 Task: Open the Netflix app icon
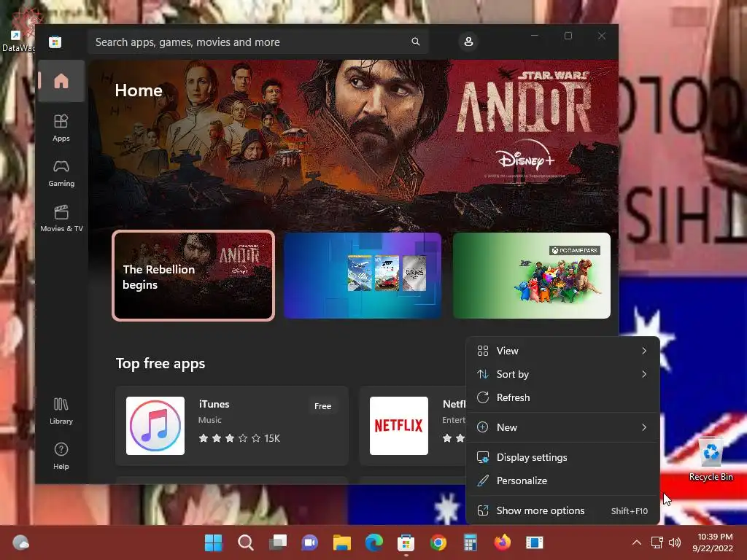(x=399, y=426)
